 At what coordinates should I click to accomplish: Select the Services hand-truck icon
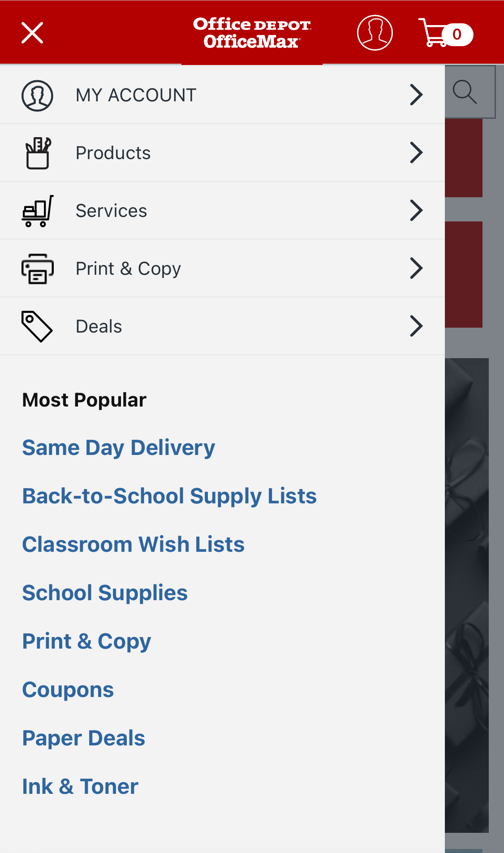coord(38,210)
